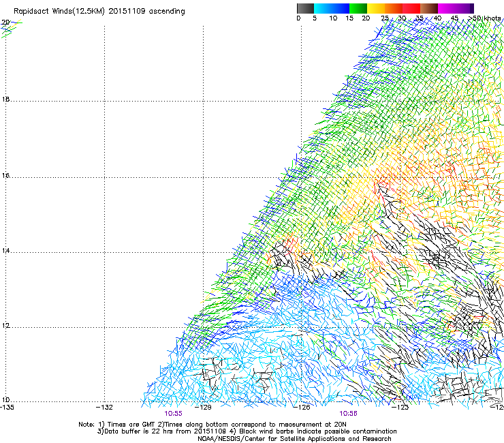
Task: Click the red 30-35 knots legend segment
Action: [411, 8]
